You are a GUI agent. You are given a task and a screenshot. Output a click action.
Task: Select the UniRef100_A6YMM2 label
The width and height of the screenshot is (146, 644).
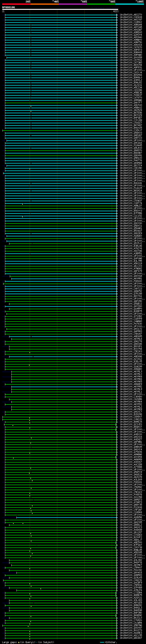[x=131, y=387]
